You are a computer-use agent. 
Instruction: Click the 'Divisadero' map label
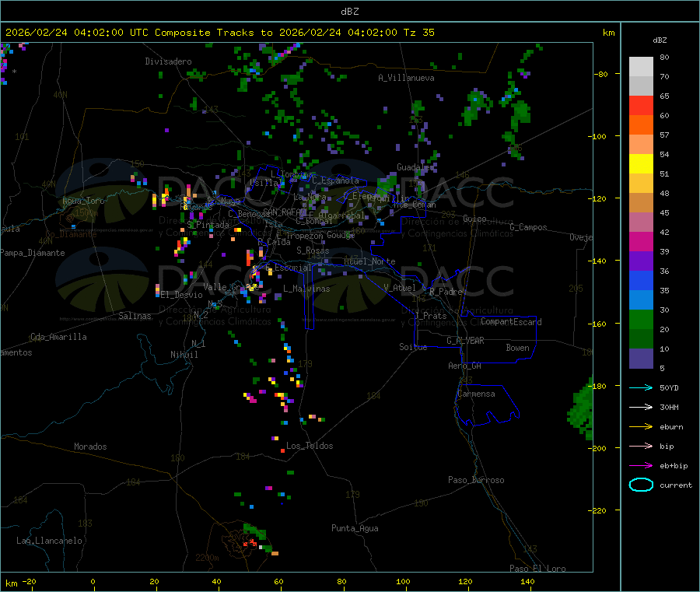168,61
